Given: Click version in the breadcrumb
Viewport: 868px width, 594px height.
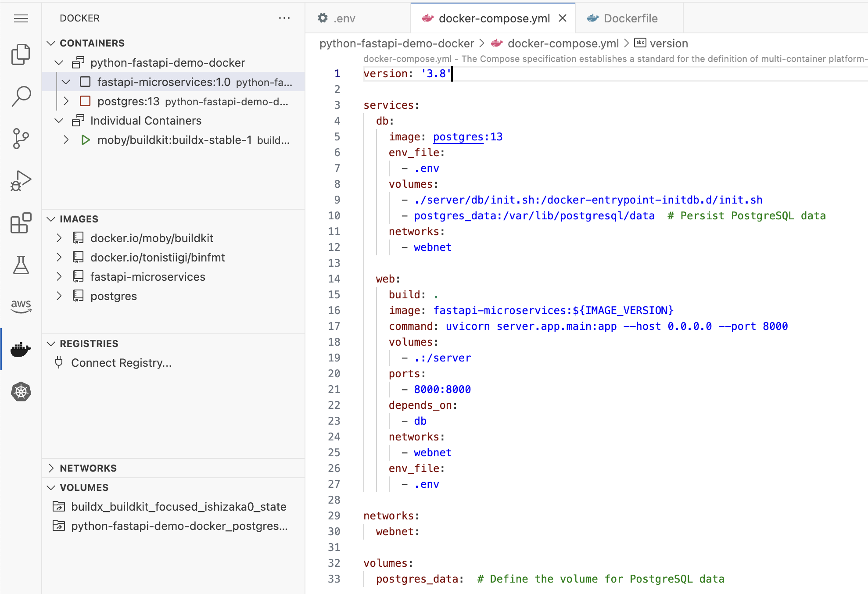Looking at the screenshot, I should pyautogui.click(x=669, y=43).
